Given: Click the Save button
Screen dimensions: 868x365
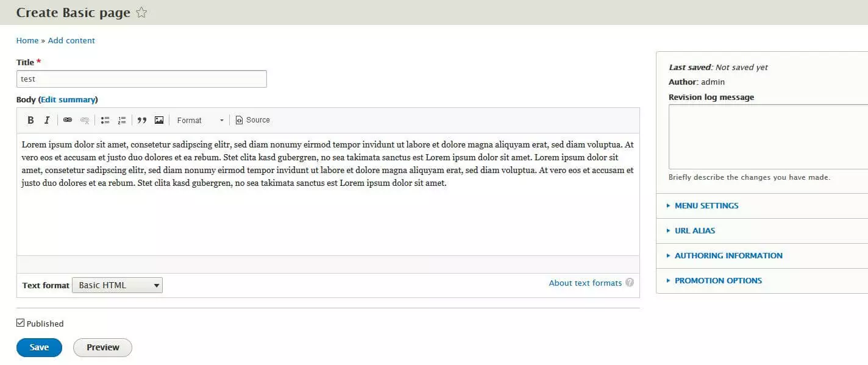Looking at the screenshot, I should pyautogui.click(x=39, y=347).
